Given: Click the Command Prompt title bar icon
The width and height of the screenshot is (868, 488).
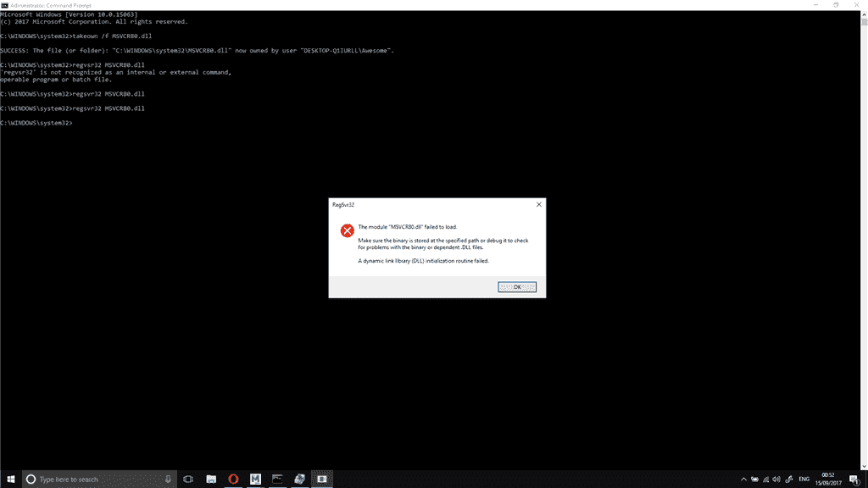Looking at the screenshot, I should 4,5.
